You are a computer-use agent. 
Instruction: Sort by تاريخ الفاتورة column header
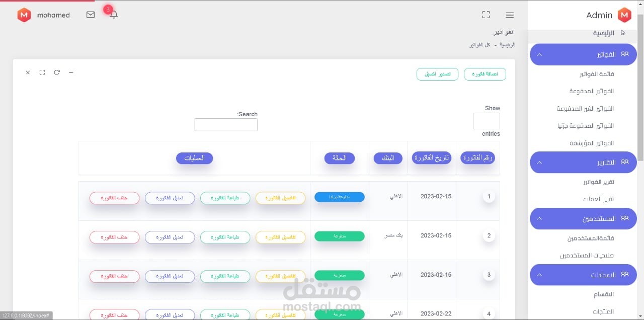(432, 158)
